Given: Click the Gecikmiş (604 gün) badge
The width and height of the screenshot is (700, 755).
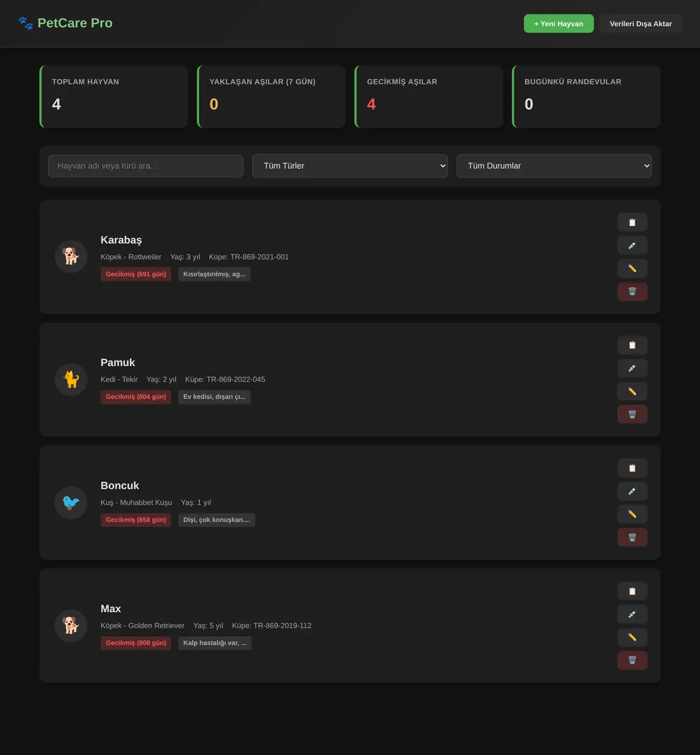Looking at the screenshot, I should point(136,397).
